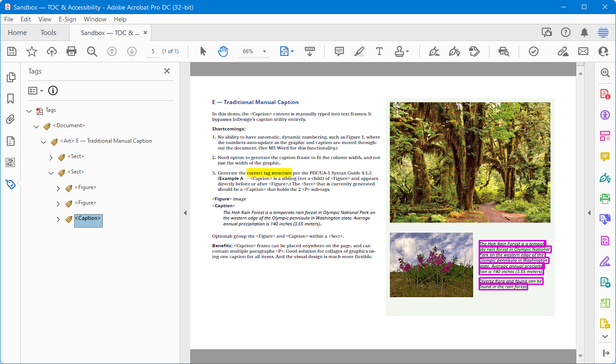
Task: Expand the first <Figure> tag
Action: coord(58,187)
